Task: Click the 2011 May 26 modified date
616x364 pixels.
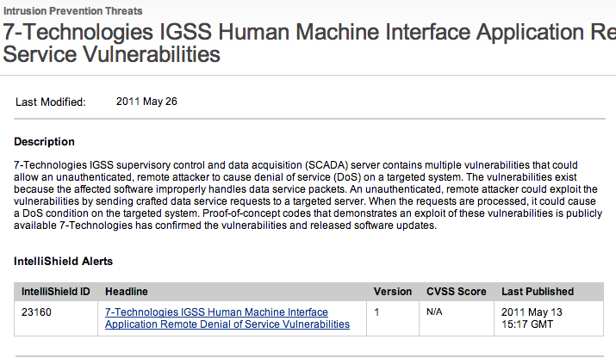Action: tap(146, 102)
